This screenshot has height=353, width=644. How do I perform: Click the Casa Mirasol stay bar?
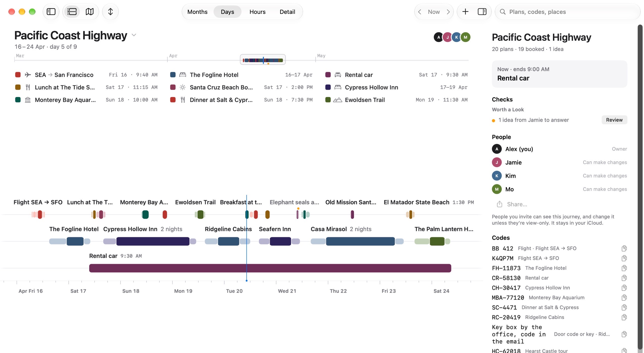(360, 241)
